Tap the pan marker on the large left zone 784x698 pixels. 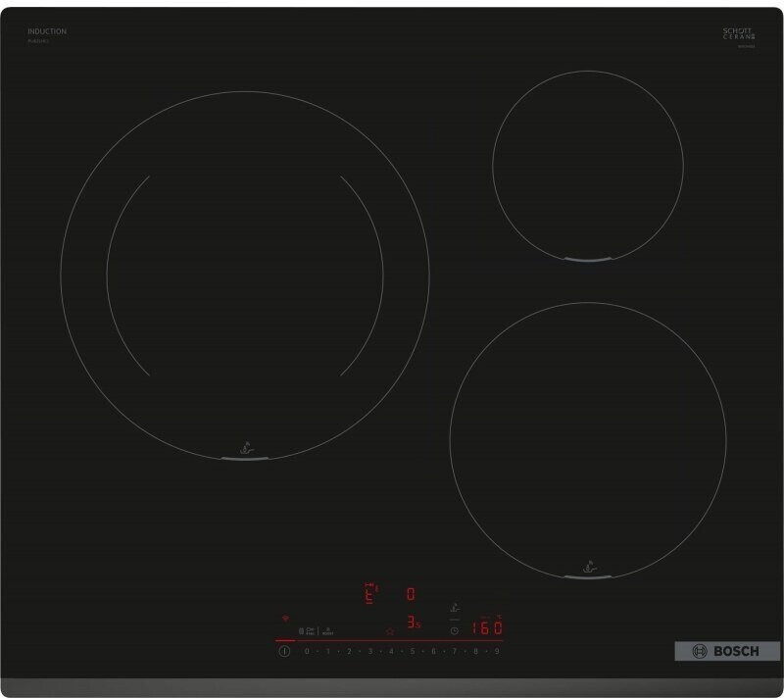244,449
